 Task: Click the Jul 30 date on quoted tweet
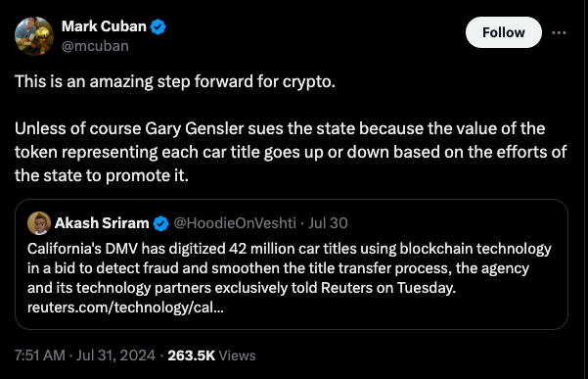point(328,223)
